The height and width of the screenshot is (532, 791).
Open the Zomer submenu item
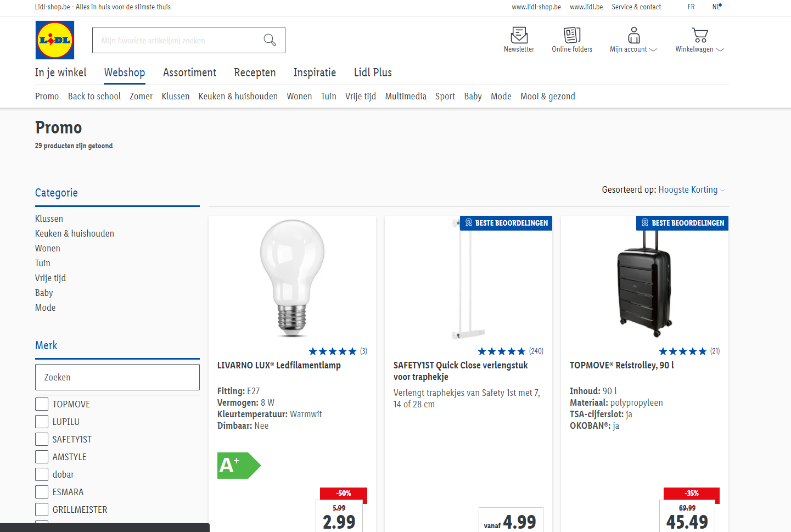coord(141,97)
